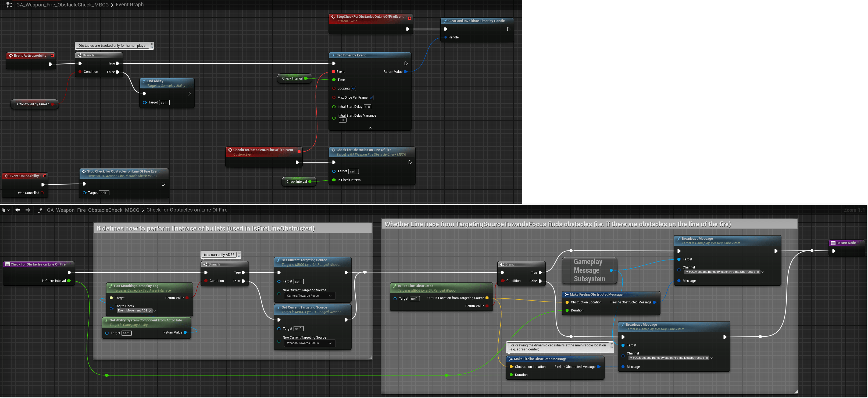Clear the Fireline.Obstructed channel tag
868x398 pixels.
(758, 272)
